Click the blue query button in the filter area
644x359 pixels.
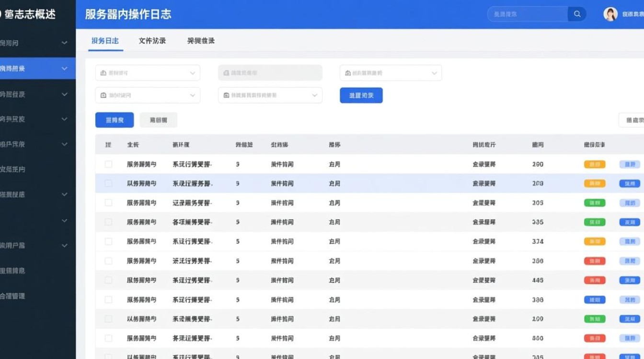point(361,95)
